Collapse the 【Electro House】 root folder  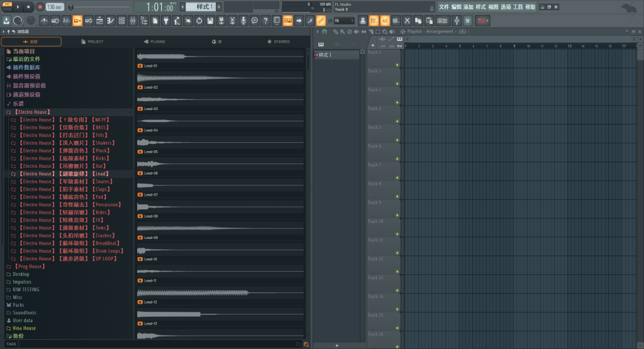(x=33, y=112)
